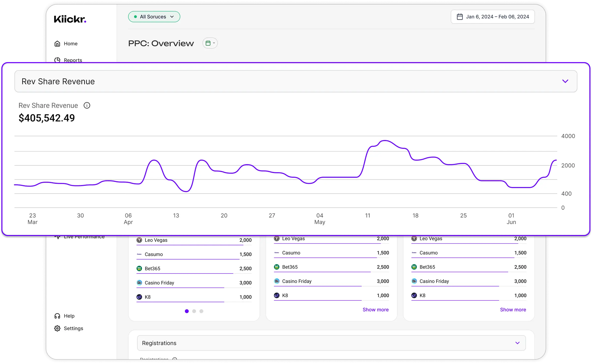Viewport: 592px width, 364px height.
Task: Click the Live Performance pulse icon
Action: click(57, 236)
